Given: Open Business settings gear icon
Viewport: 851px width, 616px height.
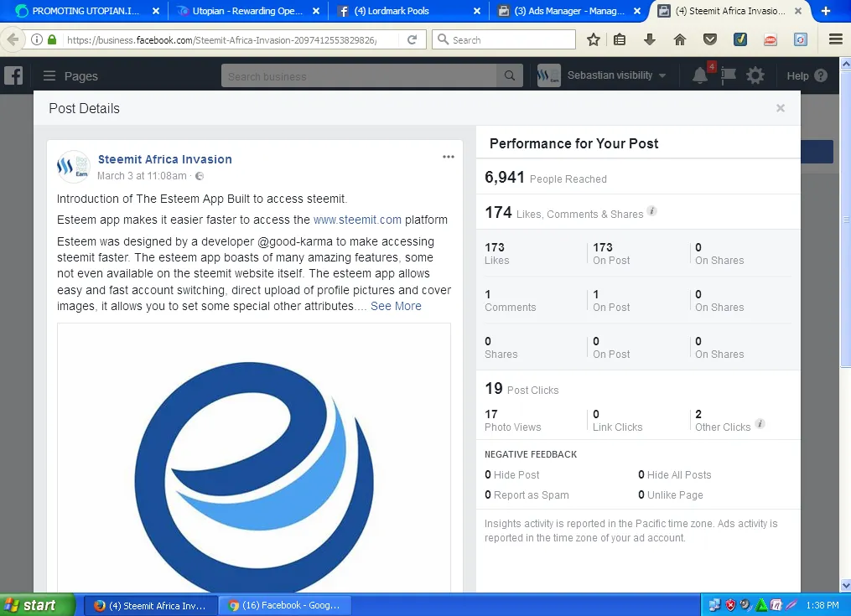Looking at the screenshot, I should 755,75.
